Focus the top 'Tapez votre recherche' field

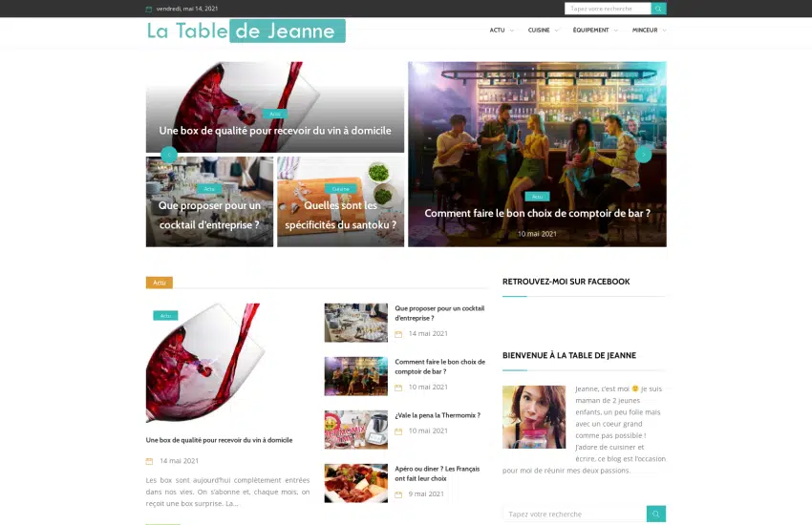coord(608,9)
